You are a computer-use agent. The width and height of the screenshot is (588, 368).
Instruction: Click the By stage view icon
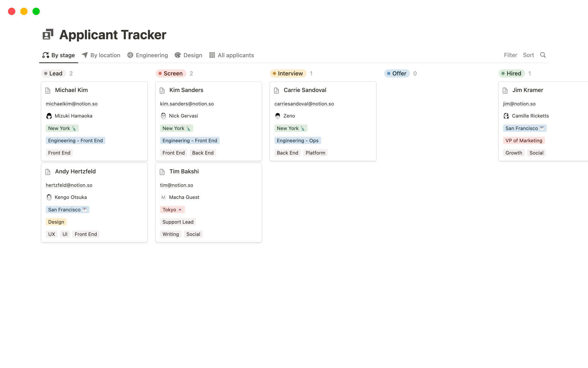tap(45, 55)
